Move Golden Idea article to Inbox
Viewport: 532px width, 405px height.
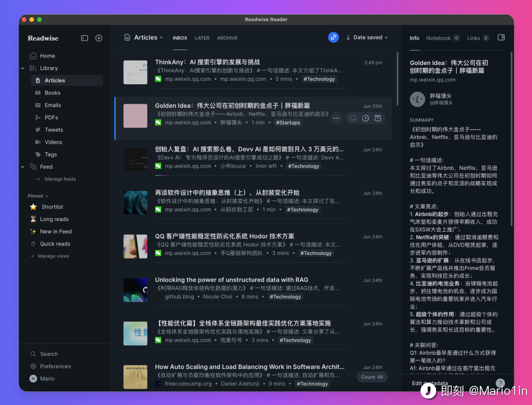(353, 118)
